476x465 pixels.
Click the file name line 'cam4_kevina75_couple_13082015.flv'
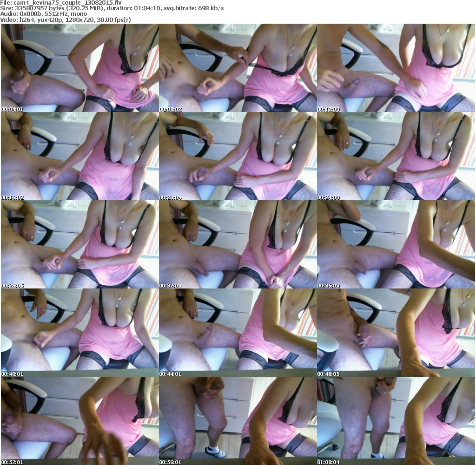(61, 3)
